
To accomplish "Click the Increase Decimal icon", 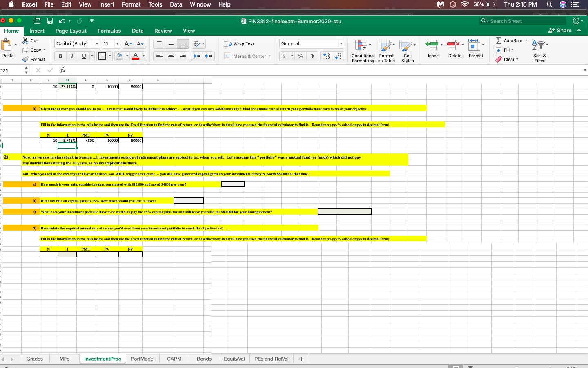I will [326, 56].
